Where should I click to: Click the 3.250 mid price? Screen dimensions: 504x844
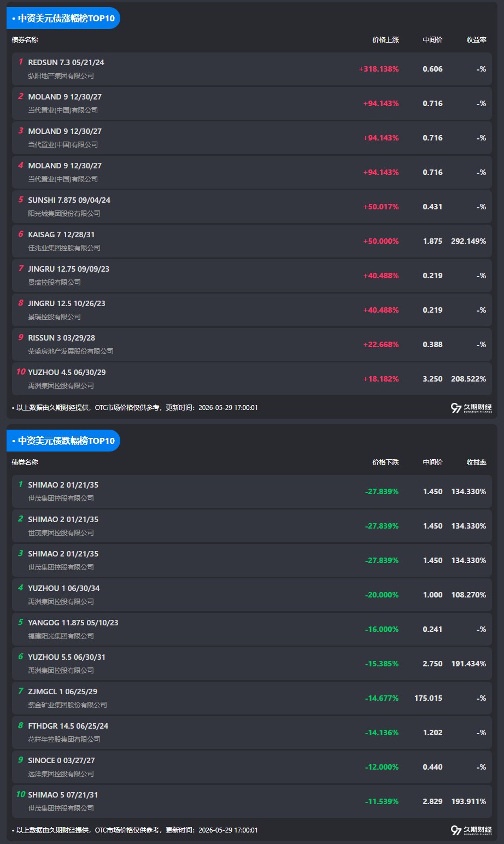click(x=432, y=379)
